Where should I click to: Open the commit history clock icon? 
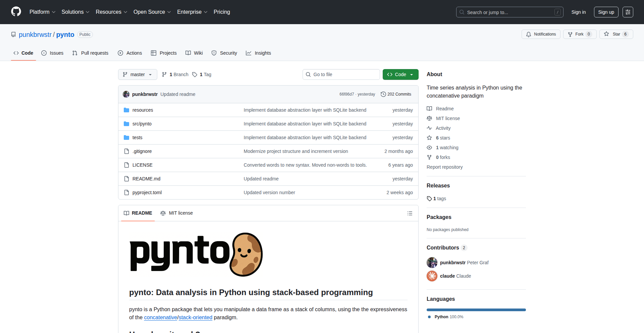[383, 94]
